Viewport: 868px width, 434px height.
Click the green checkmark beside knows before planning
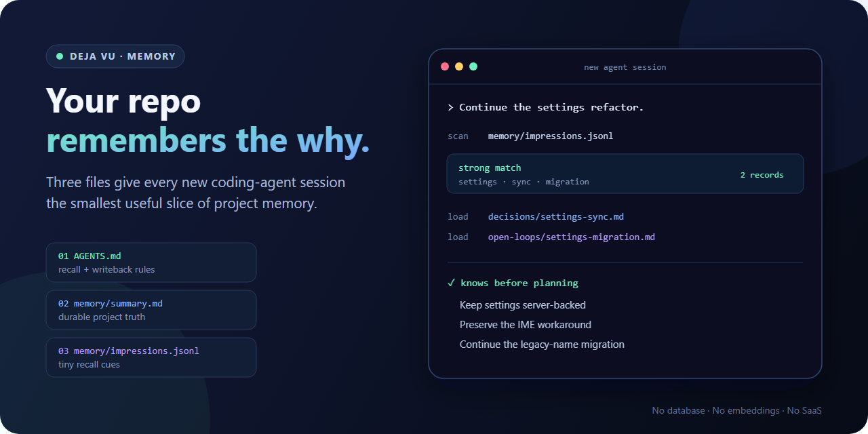452,283
